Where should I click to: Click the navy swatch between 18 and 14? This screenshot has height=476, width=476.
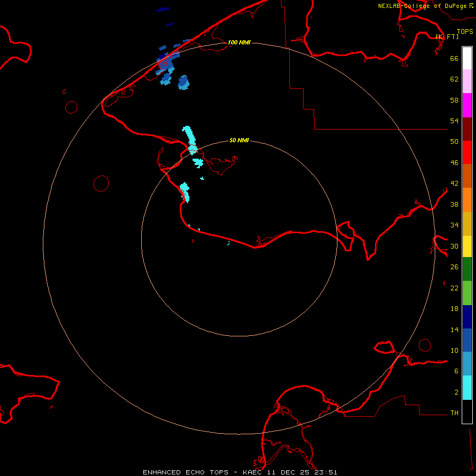(467, 317)
